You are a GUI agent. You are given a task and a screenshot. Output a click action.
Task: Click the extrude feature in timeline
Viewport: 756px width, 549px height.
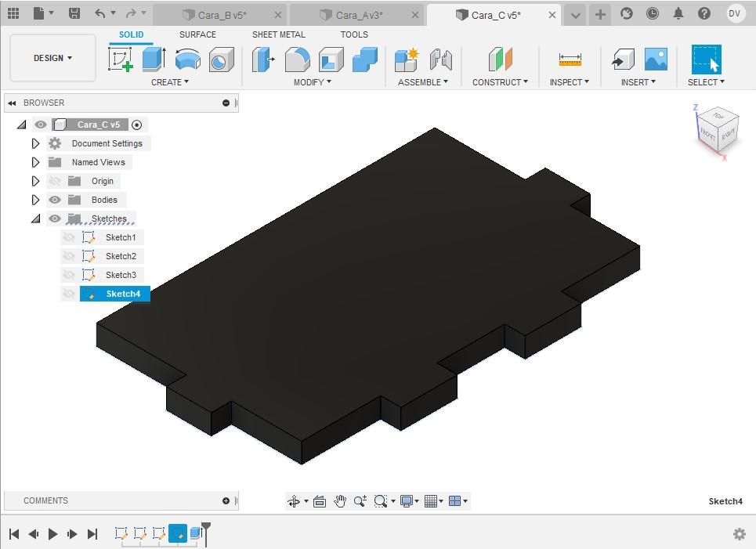click(195, 533)
